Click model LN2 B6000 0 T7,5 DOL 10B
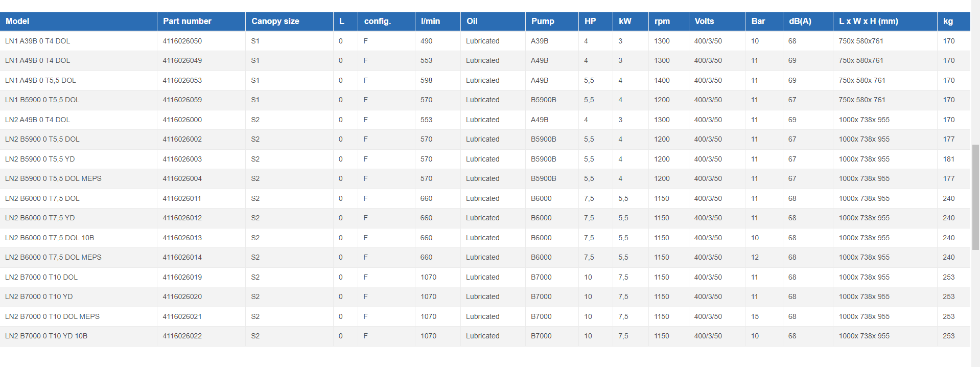 tap(50, 238)
